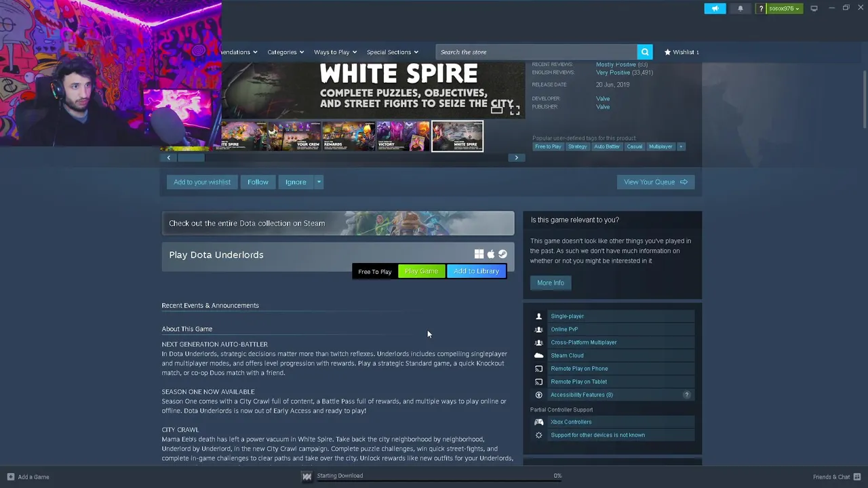
Task: Open More Info about relevance
Action: (551, 283)
